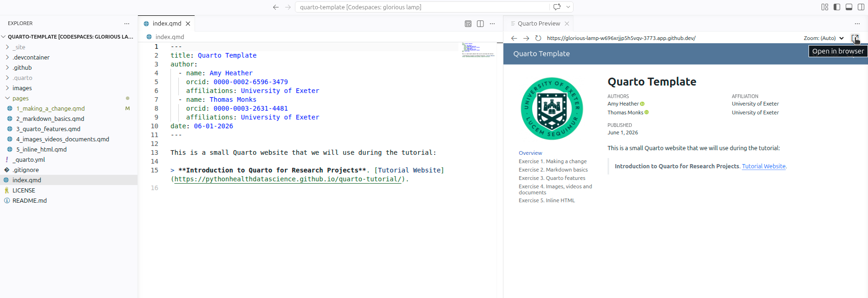Image resolution: width=868 pixels, height=298 pixels.
Task: Open Overview in preview sidebar
Action: click(530, 153)
